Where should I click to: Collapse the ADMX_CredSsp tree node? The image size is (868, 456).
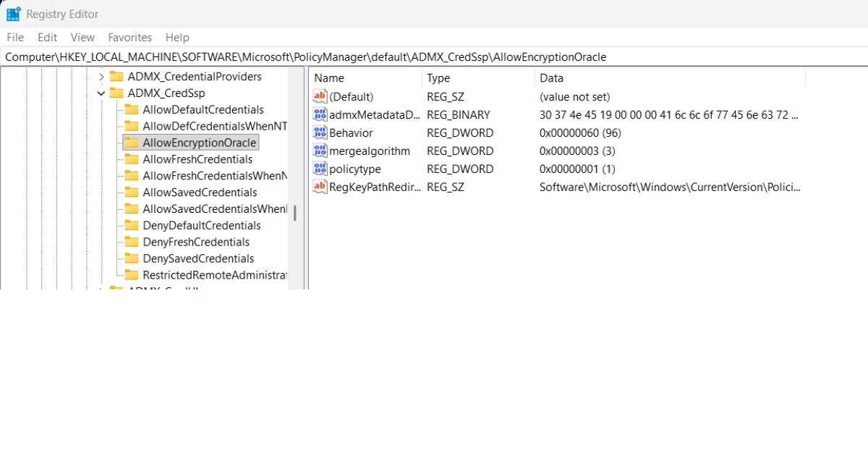[x=101, y=93]
